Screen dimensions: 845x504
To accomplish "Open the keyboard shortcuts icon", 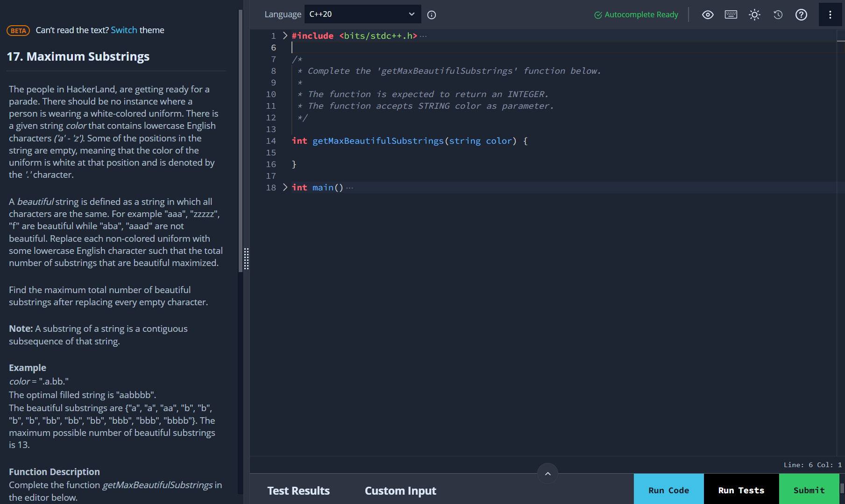I will point(731,15).
